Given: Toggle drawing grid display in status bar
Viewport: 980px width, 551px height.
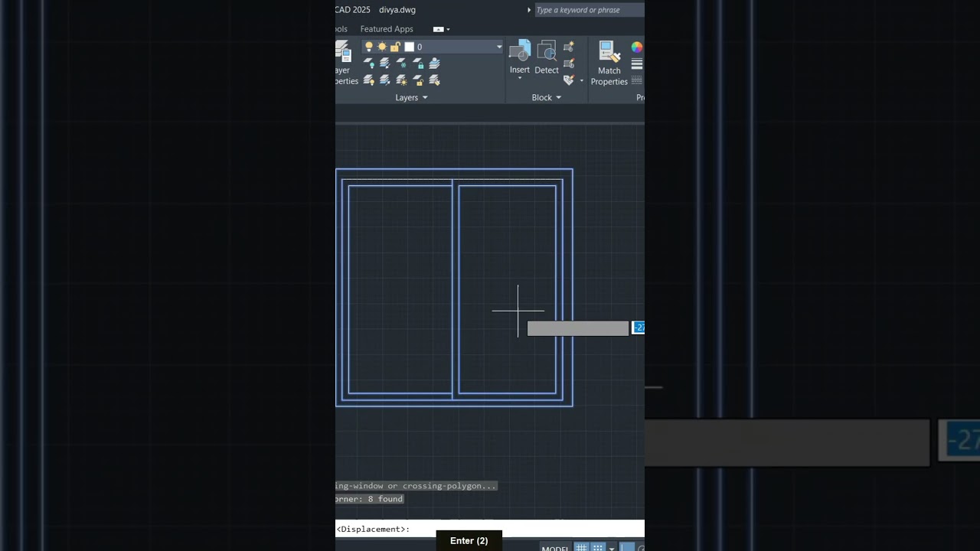Looking at the screenshot, I should coord(581,548).
